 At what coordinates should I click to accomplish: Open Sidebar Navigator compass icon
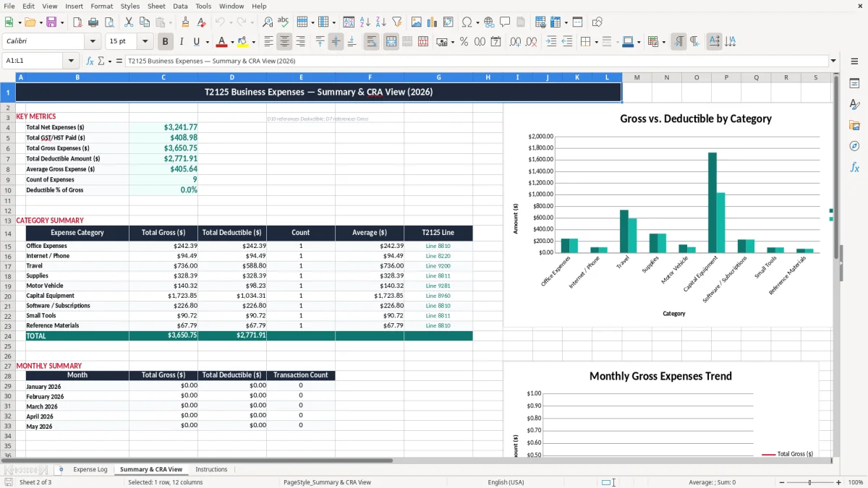point(854,147)
